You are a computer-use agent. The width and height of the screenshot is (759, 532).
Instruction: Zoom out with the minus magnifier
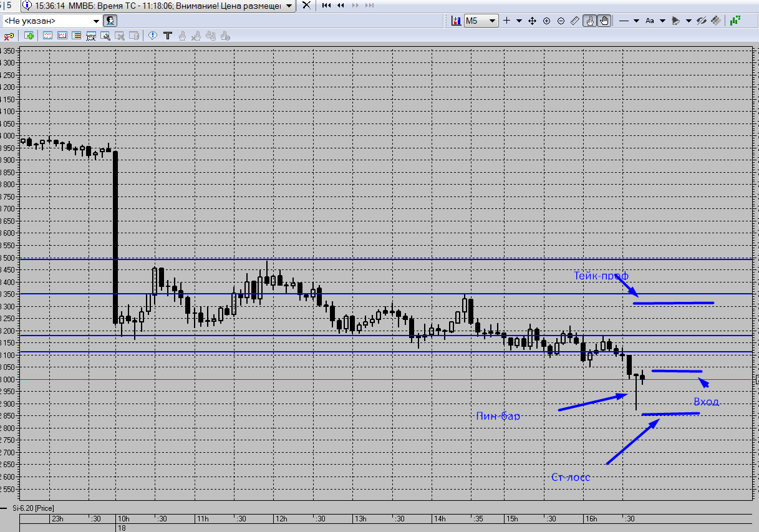[561, 21]
